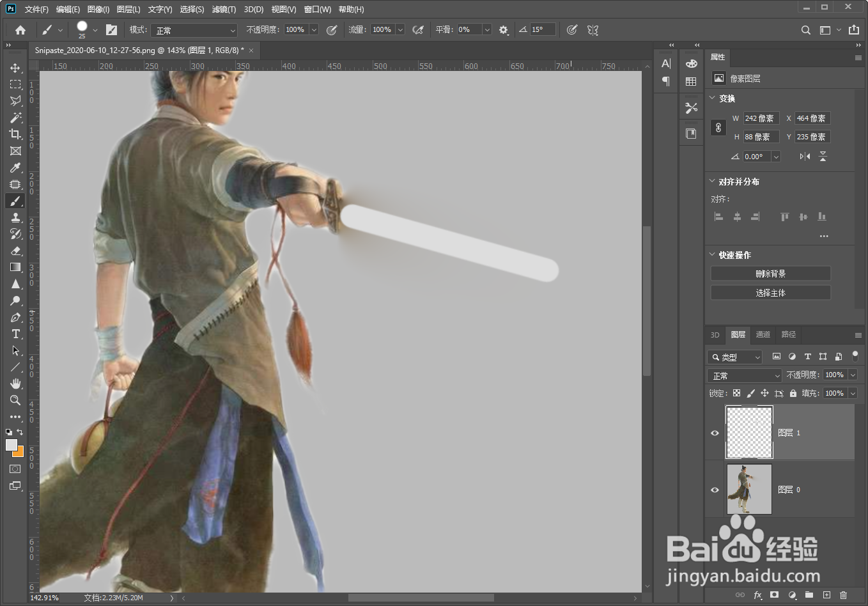Select the Frame tool

coord(15,151)
